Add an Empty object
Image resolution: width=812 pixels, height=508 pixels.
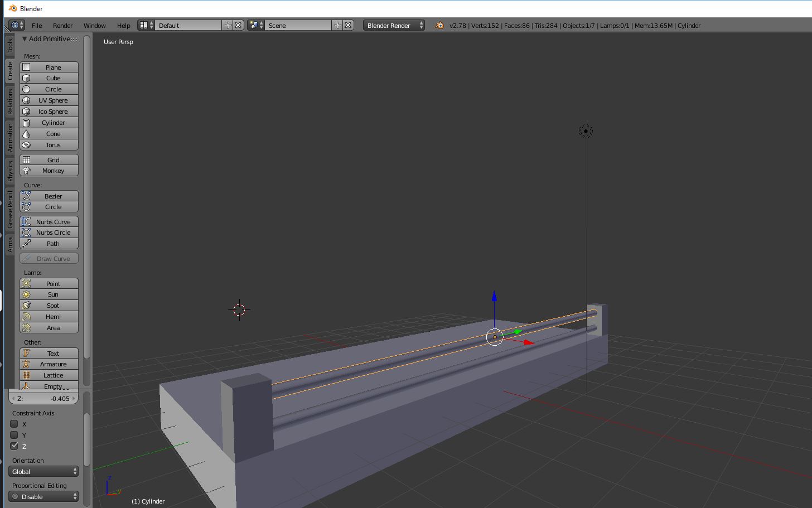[x=49, y=385]
